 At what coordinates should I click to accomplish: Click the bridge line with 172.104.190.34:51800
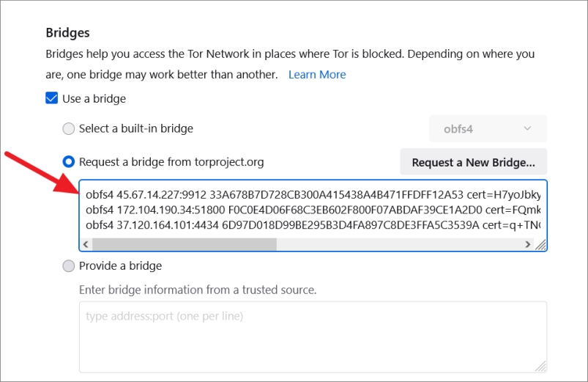pyautogui.click(x=313, y=210)
